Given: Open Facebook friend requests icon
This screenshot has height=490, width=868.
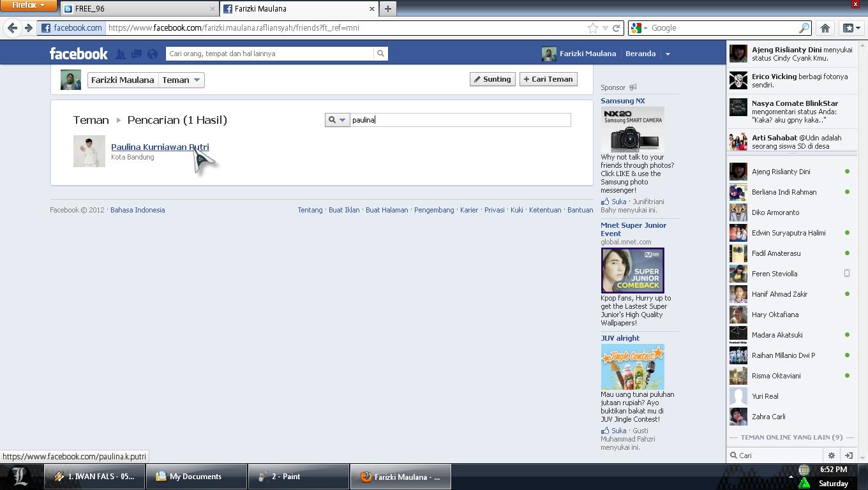Looking at the screenshot, I should pyautogui.click(x=121, y=54).
